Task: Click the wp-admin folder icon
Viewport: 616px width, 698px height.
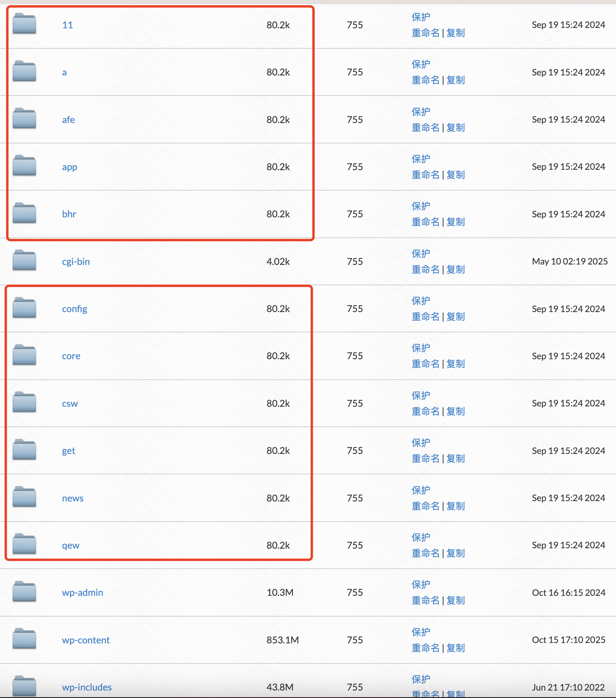Action: [x=24, y=592]
